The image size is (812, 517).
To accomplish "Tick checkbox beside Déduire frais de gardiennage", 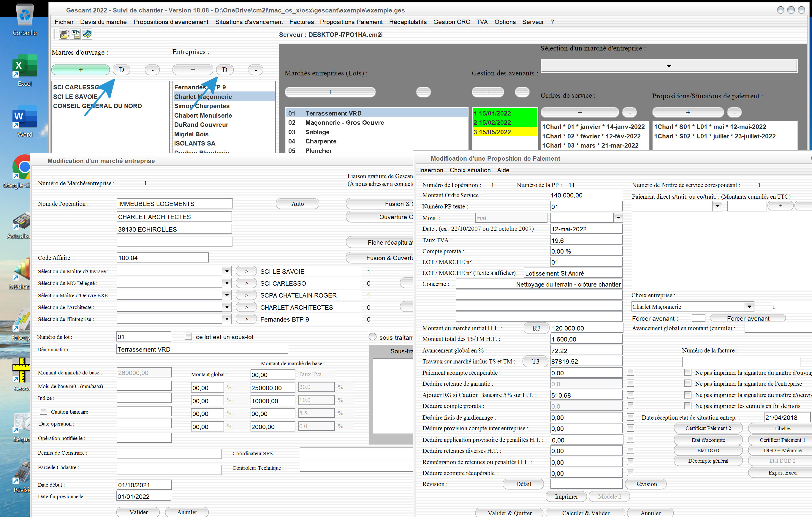I will coord(630,417).
